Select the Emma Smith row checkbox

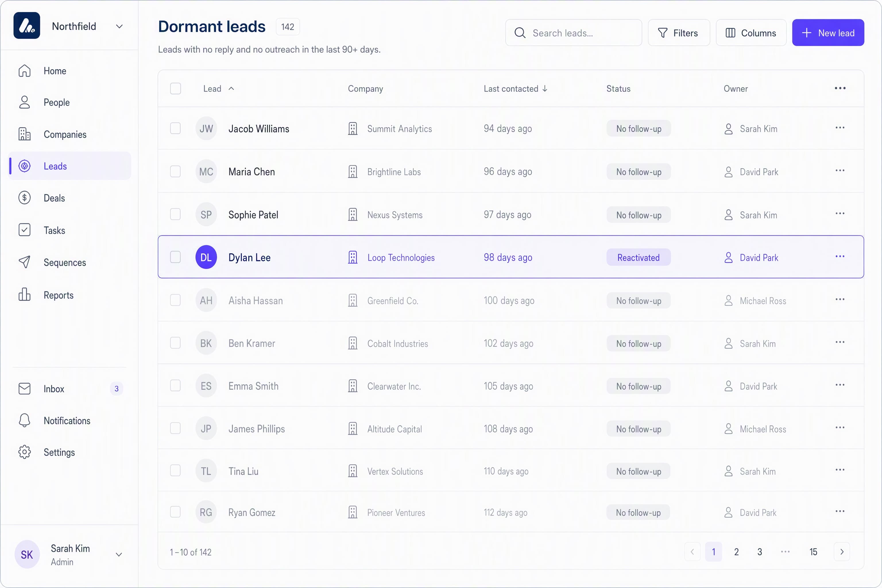(175, 386)
